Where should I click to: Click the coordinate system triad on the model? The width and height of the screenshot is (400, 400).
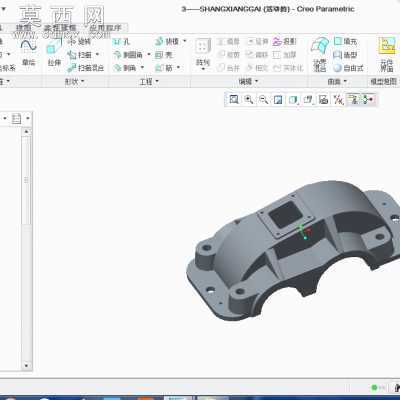pyautogui.click(x=304, y=232)
